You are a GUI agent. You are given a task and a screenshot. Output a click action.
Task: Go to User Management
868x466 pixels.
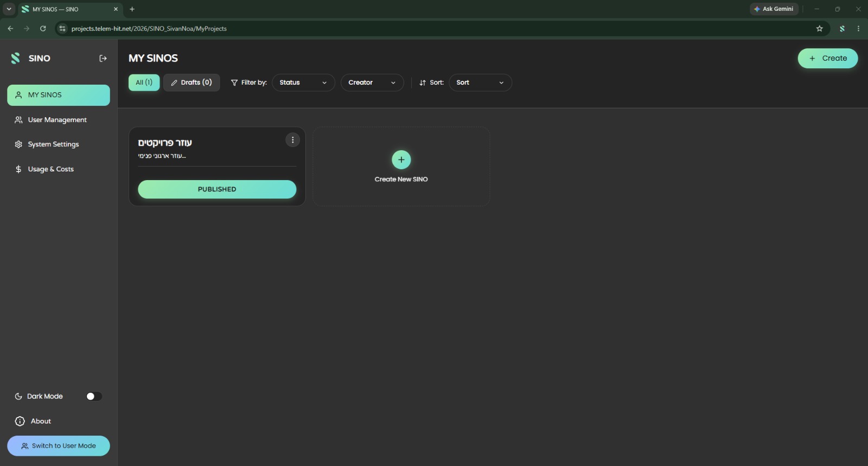(59, 120)
